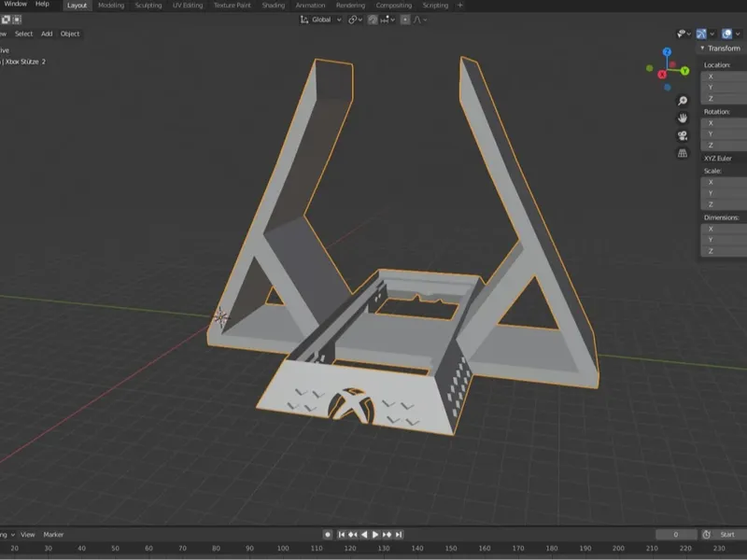Collapse the Transform panel
The image size is (747, 560).
[x=702, y=49]
